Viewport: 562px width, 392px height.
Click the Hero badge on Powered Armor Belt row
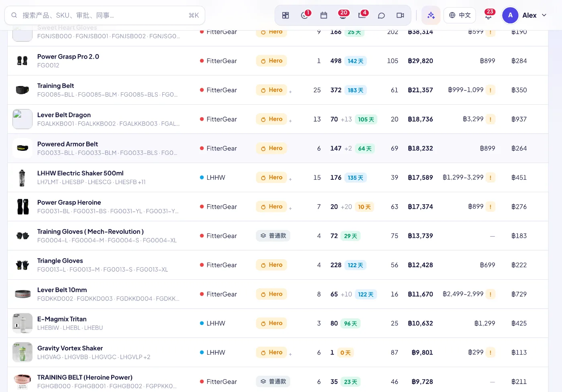click(271, 148)
